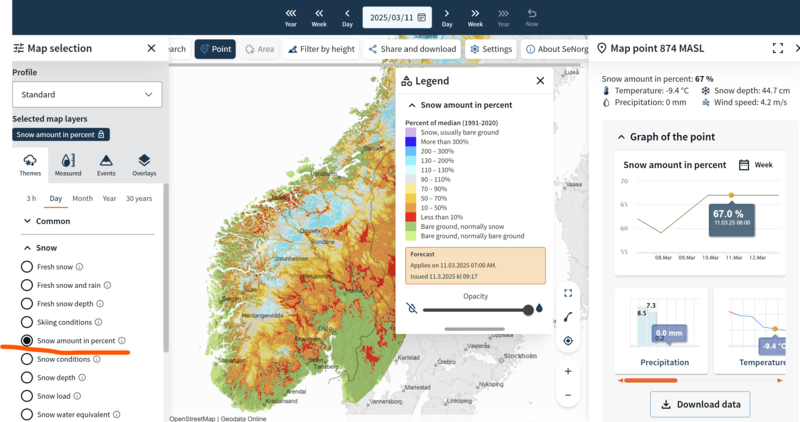The height and width of the screenshot is (422, 800).
Task: Select Snow load radio button
Action: coord(27,396)
